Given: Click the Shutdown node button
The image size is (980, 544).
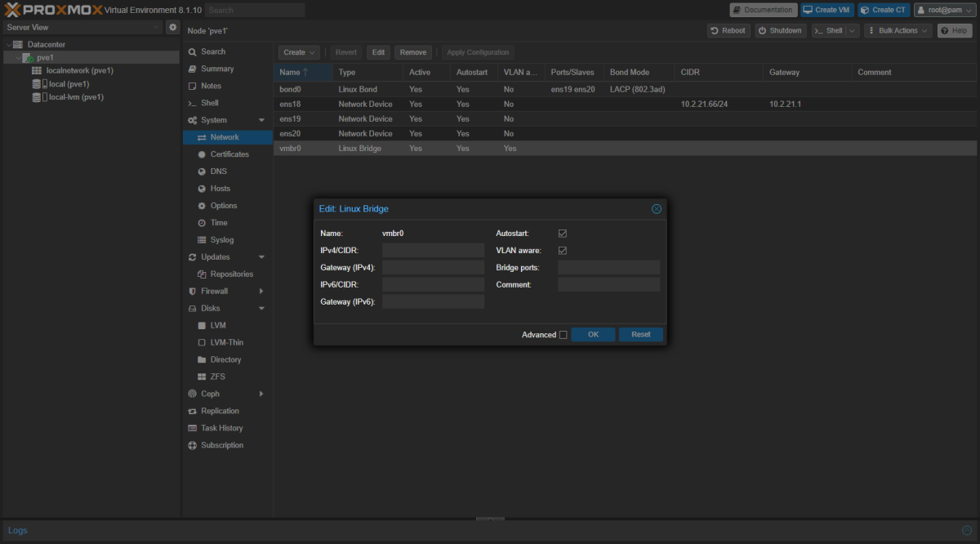Looking at the screenshot, I should 780,30.
